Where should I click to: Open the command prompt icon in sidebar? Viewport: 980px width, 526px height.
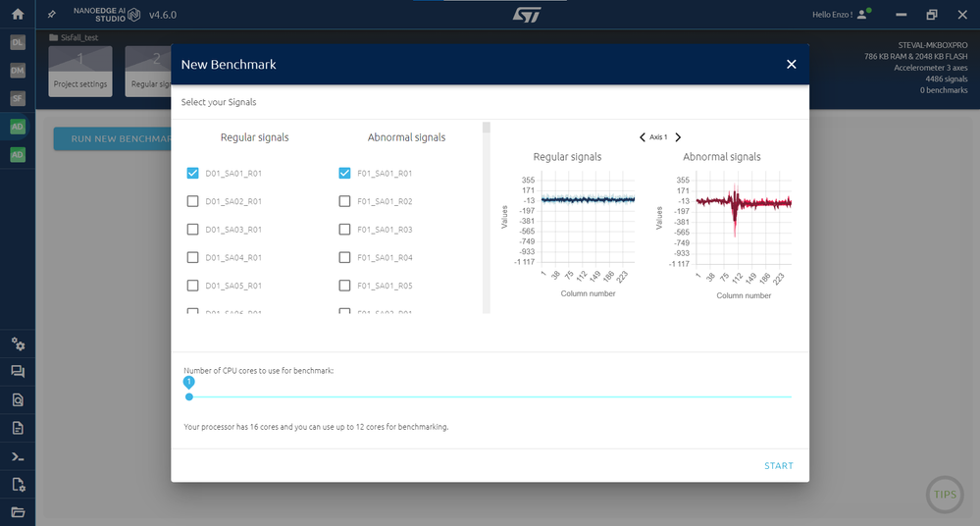point(18,457)
